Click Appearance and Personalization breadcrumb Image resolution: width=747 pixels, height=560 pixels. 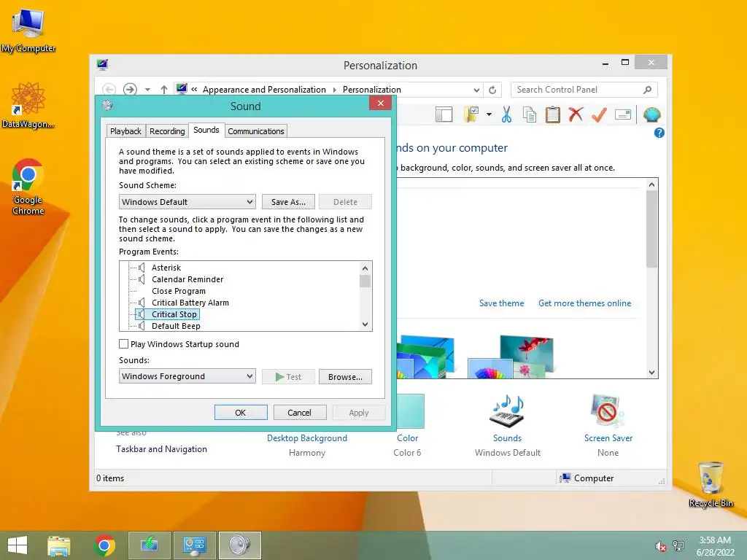[264, 90]
